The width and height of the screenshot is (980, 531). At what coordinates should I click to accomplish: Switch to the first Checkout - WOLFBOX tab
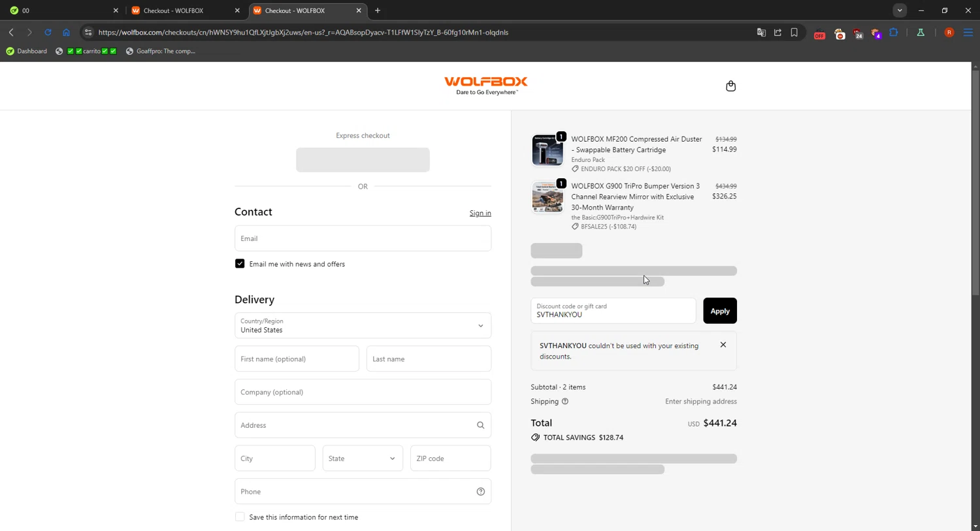point(185,10)
